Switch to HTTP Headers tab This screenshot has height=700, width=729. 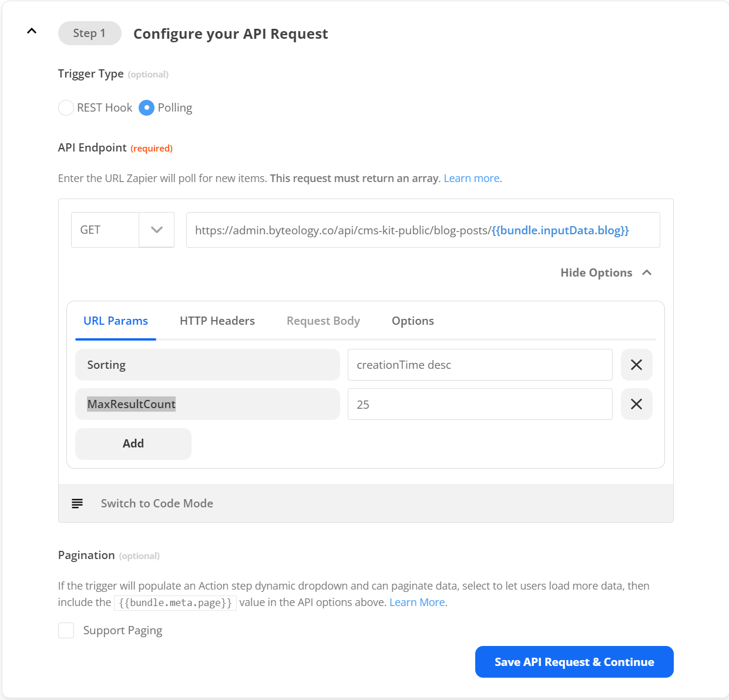[217, 321]
